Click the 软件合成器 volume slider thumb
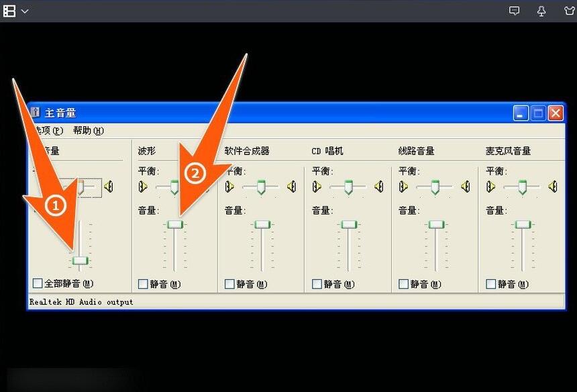The width and height of the screenshot is (577, 392). click(262, 224)
